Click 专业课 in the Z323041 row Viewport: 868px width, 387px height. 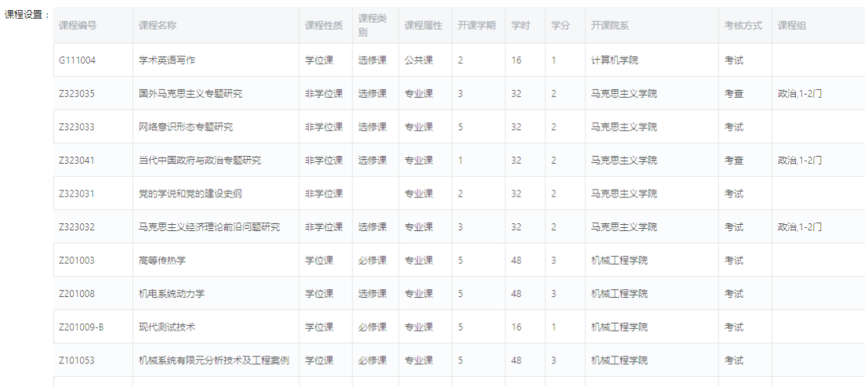coord(419,161)
